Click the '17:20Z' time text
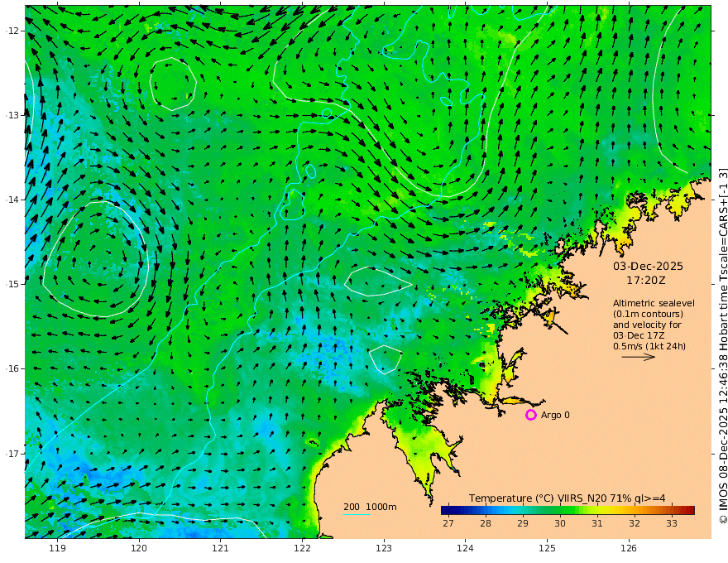The width and height of the screenshot is (728, 563). click(x=646, y=281)
